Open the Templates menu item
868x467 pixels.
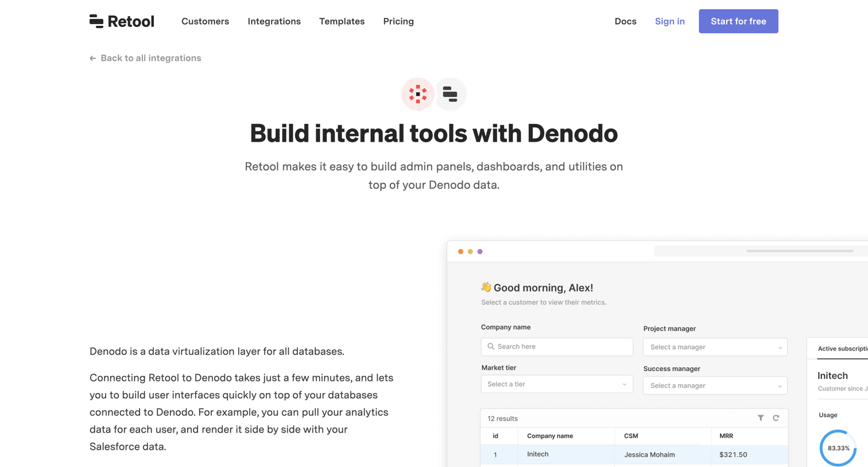pyautogui.click(x=342, y=21)
